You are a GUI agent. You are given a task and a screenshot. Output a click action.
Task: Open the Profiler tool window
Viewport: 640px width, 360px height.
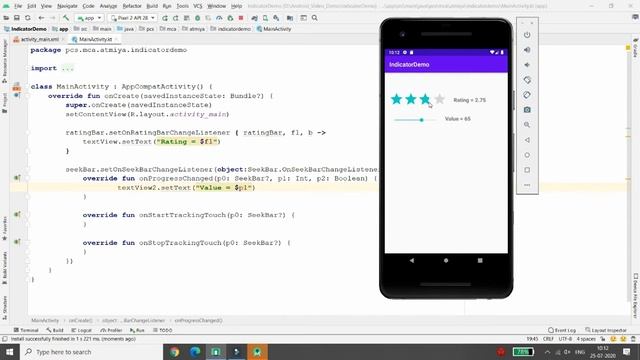click(x=111, y=330)
